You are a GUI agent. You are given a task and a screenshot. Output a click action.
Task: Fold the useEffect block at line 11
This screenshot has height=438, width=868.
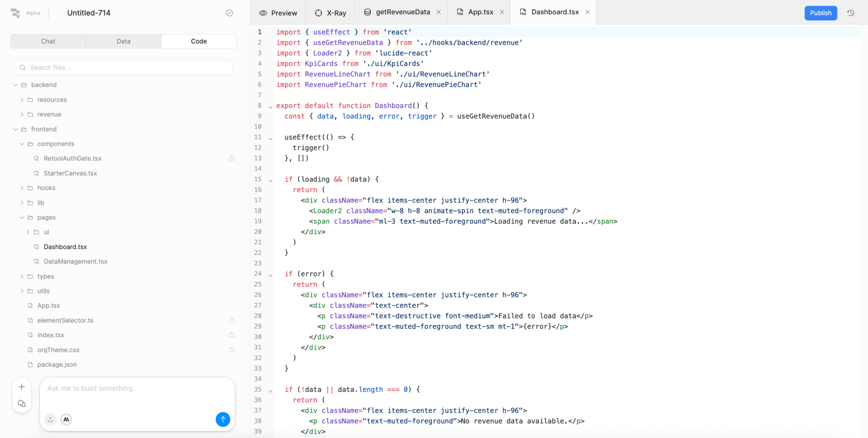pos(270,138)
